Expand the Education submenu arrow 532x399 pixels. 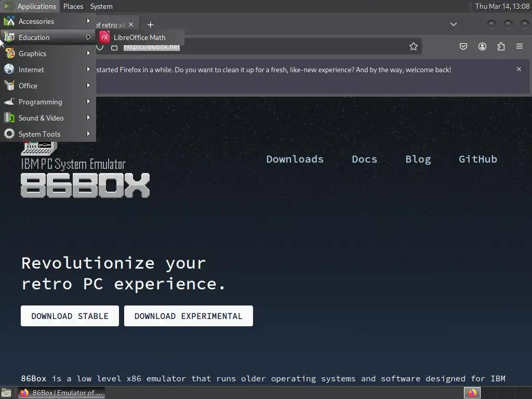point(88,37)
